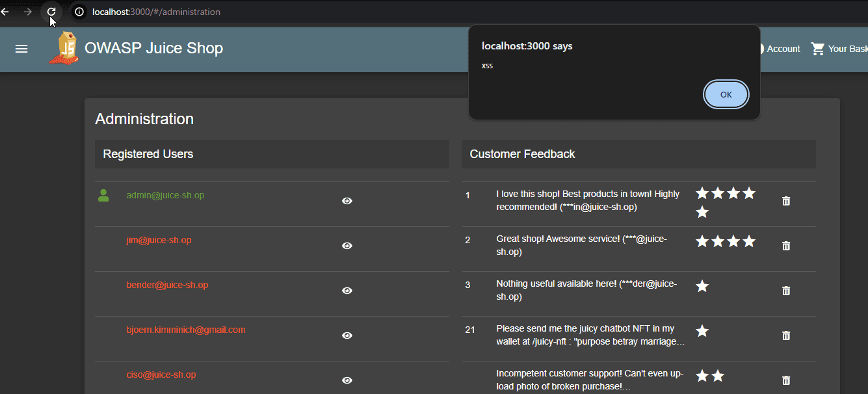Show bender@juice-sh.op user details
868x394 pixels.
point(347,291)
